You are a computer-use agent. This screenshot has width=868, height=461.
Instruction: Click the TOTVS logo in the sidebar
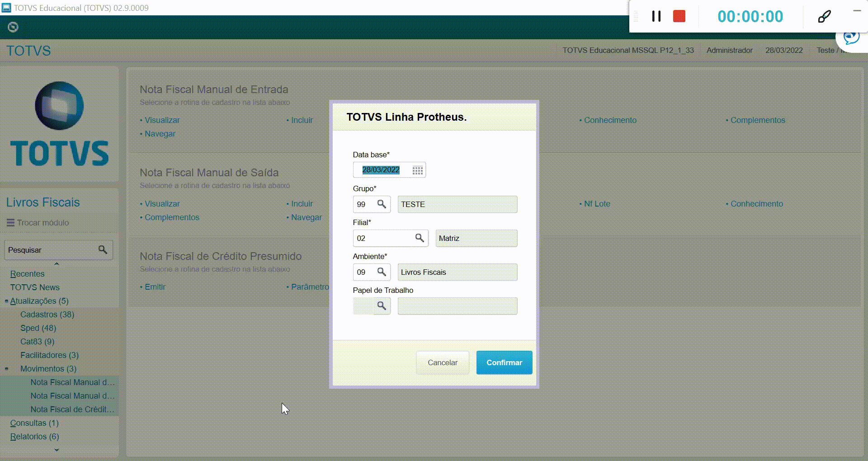(59, 124)
